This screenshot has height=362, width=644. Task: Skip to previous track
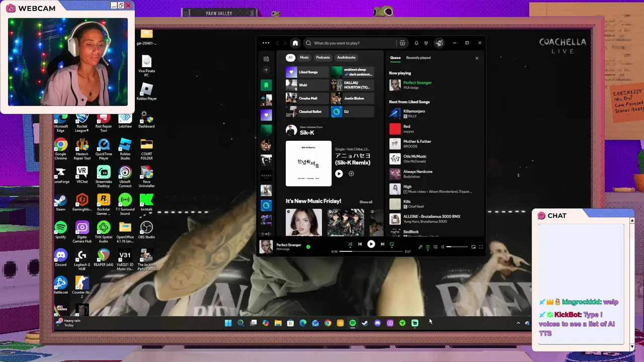tap(360, 244)
